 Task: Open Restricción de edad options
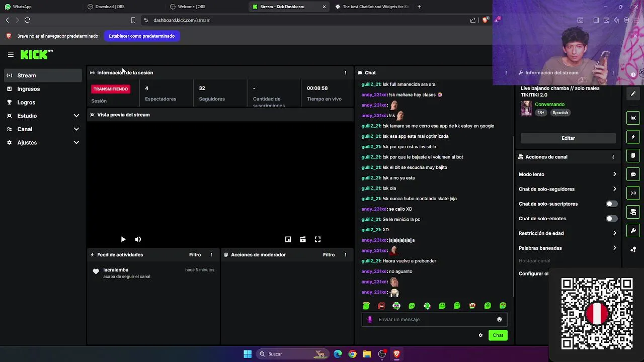[568, 233]
